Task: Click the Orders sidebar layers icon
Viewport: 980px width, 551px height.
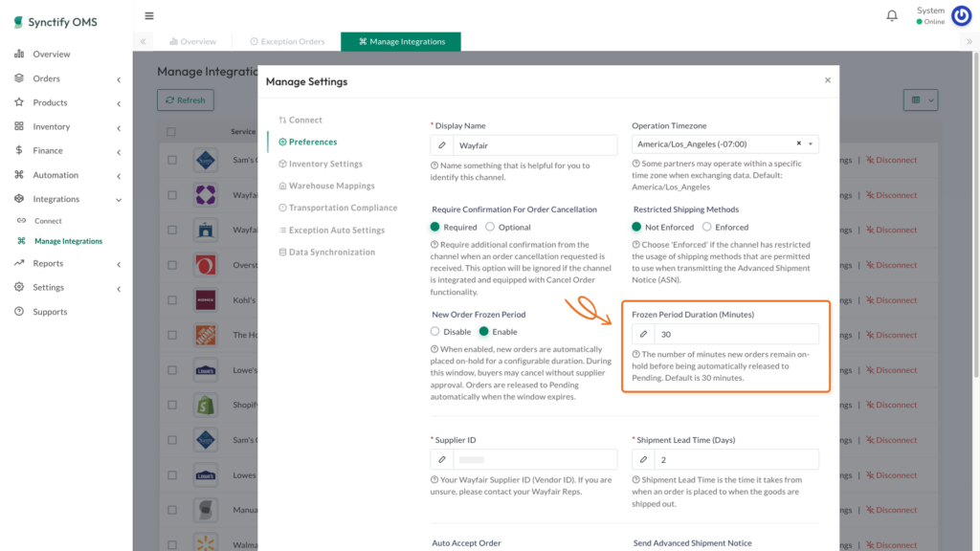Action: point(19,78)
